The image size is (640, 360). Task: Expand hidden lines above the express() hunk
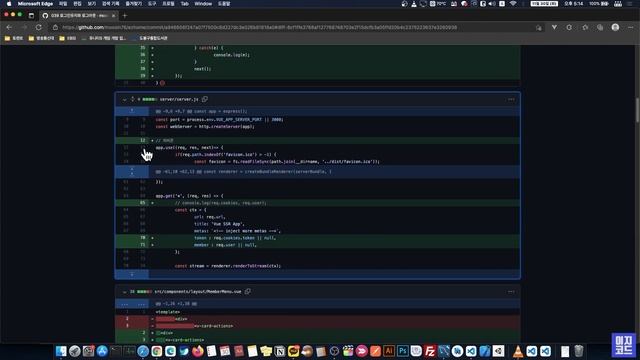[x=132, y=111]
